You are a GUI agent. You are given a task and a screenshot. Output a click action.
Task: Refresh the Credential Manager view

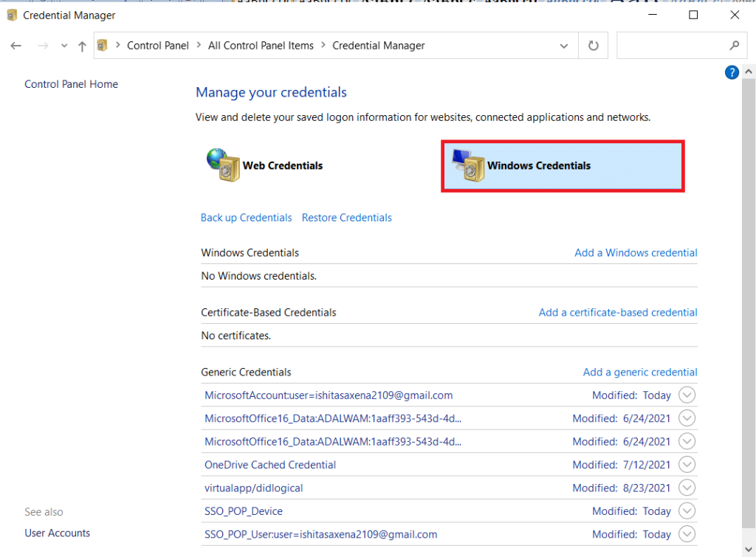[594, 46]
